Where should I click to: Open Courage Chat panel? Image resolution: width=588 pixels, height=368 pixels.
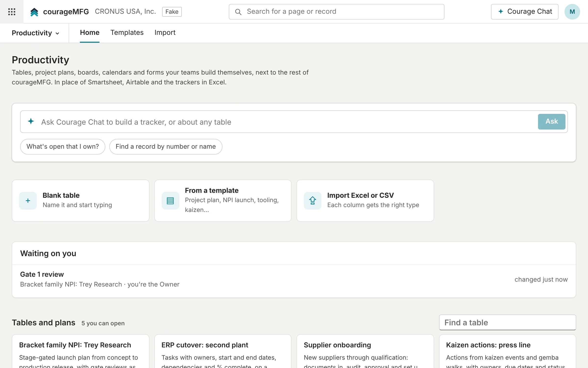(x=525, y=12)
